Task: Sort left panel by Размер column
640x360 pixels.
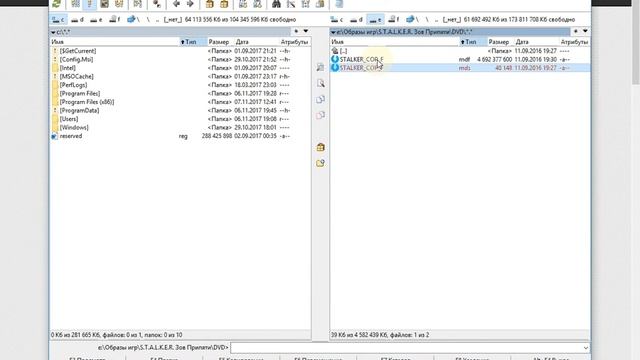Action: point(220,42)
